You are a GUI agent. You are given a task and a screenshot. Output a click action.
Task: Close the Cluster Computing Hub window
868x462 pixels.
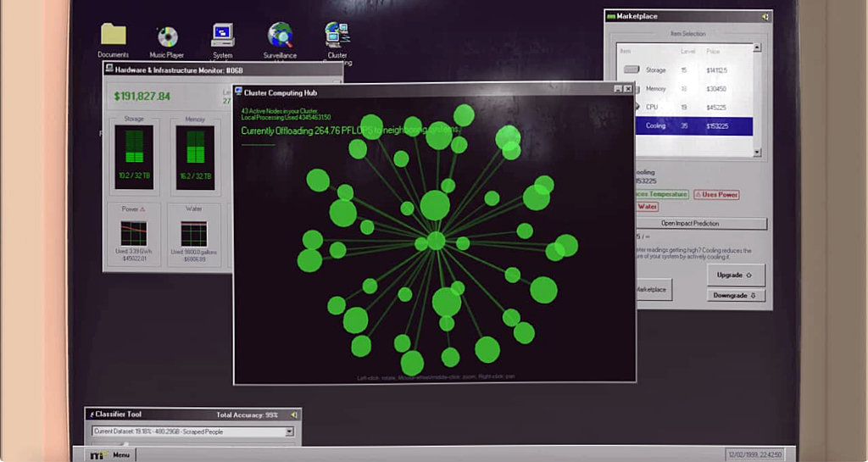[x=628, y=88]
